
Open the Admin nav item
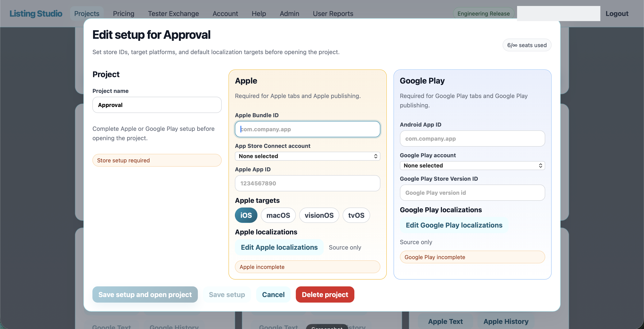pyautogui.click(x=289, y=13)
